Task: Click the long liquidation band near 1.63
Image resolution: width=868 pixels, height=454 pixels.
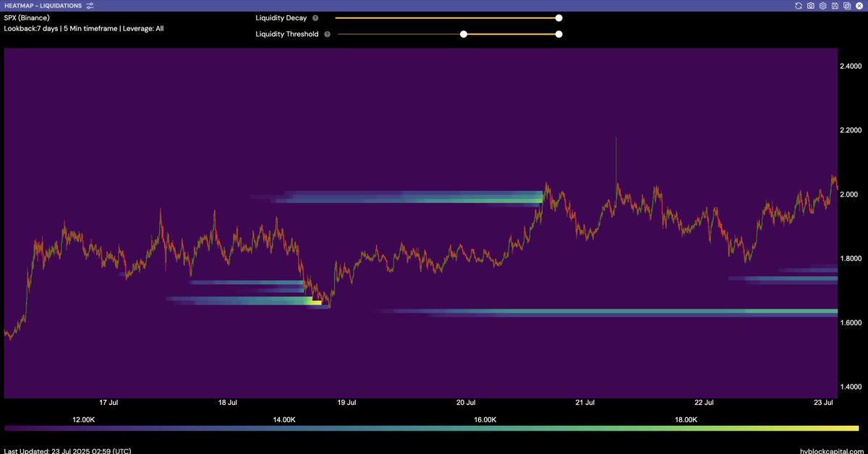Action: click(606, 312)
